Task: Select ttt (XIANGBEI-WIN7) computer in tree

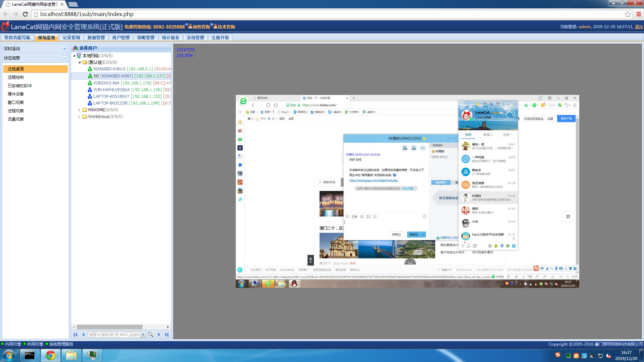Action: pos(121,76)
